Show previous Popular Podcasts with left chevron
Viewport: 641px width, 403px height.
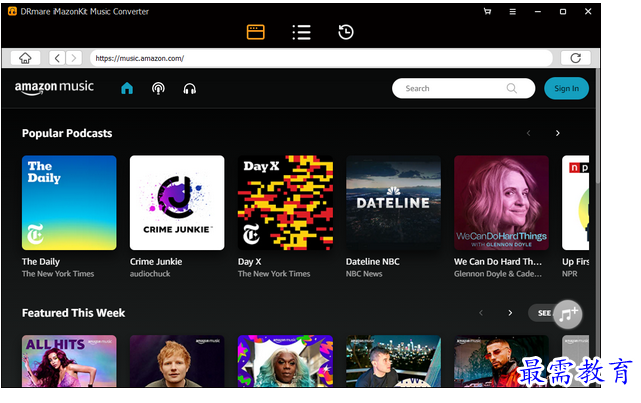(528, 133)
